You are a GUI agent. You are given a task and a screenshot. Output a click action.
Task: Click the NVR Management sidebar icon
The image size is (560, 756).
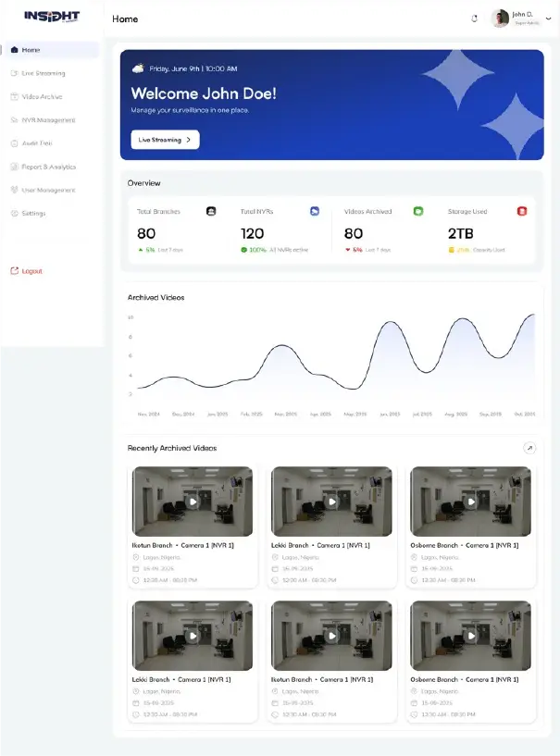pyautogui.click(x=15, y=120)
